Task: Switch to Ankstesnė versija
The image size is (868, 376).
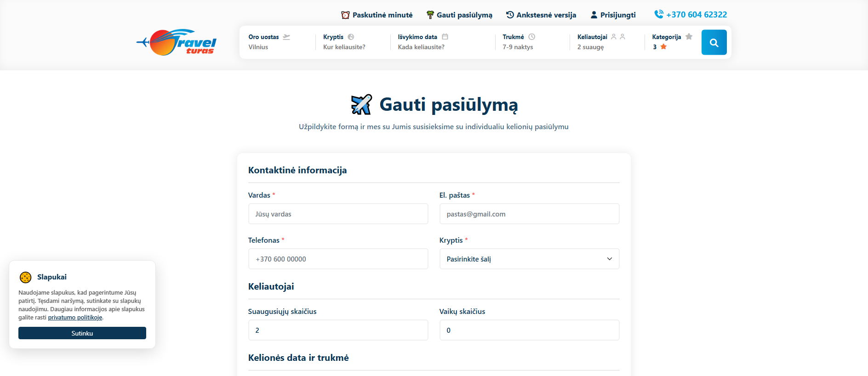Action: 541,15
